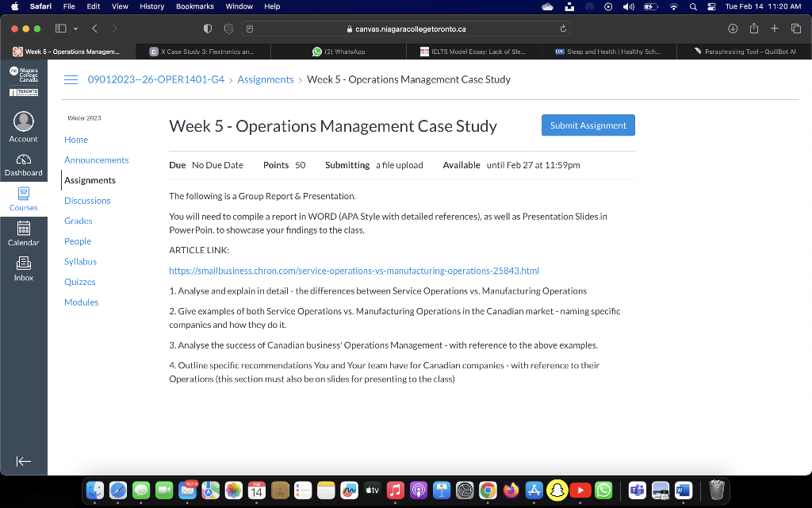The height and width of the screenshot is (508, 812).
Task: Open the History menu
Action: pyautogui.click(x=151, y=6)
